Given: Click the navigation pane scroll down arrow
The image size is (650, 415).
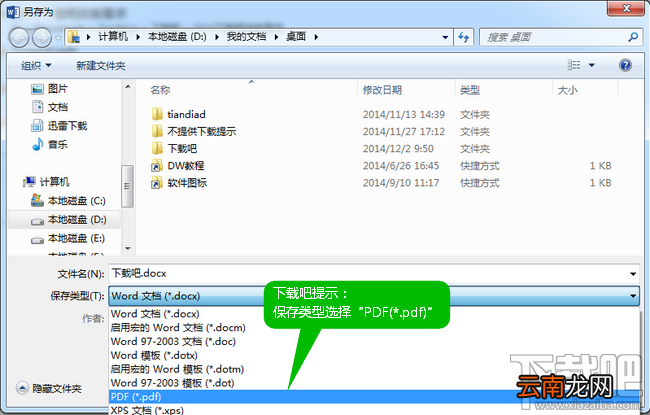Looking at the screenshot, I should [x=128, y=248].
